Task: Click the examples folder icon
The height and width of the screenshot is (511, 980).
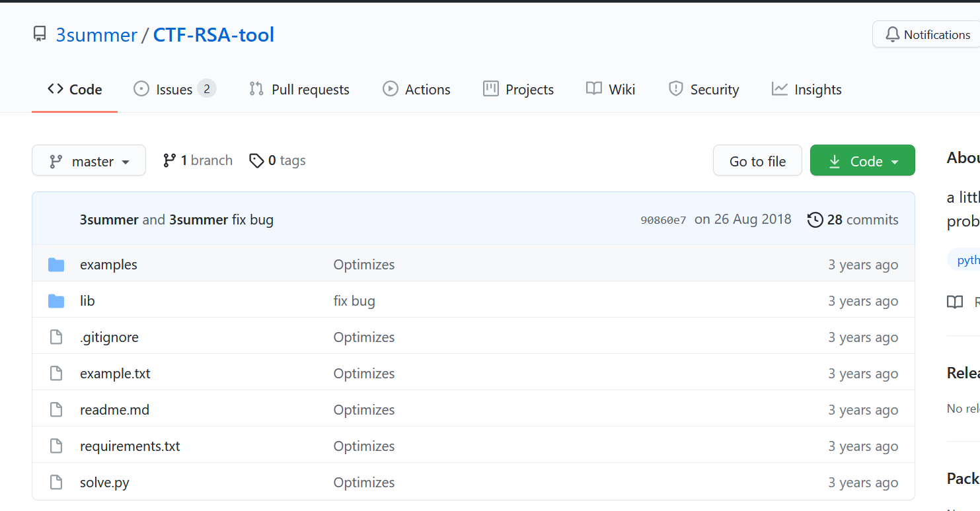Action: [x=56, y=265]
